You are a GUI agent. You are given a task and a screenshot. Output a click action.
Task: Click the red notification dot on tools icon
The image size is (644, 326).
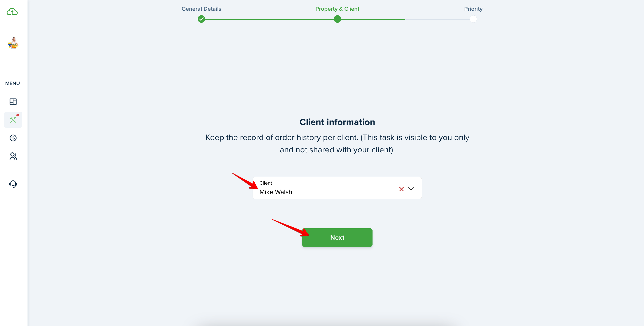18,115
